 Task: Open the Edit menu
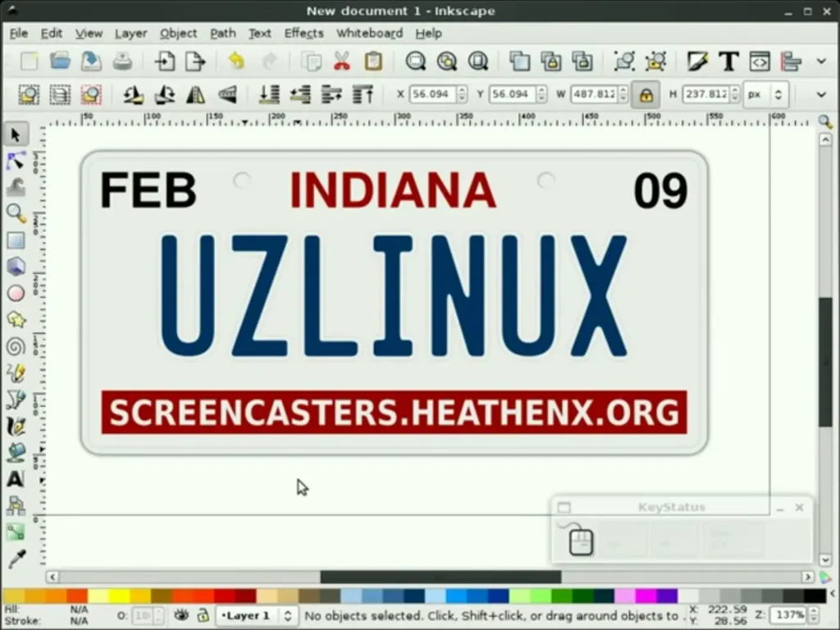tap(52, 33)
